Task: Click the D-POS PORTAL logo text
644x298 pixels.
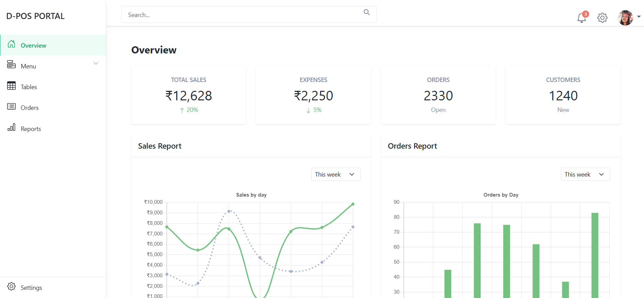Action: [35, 16]
